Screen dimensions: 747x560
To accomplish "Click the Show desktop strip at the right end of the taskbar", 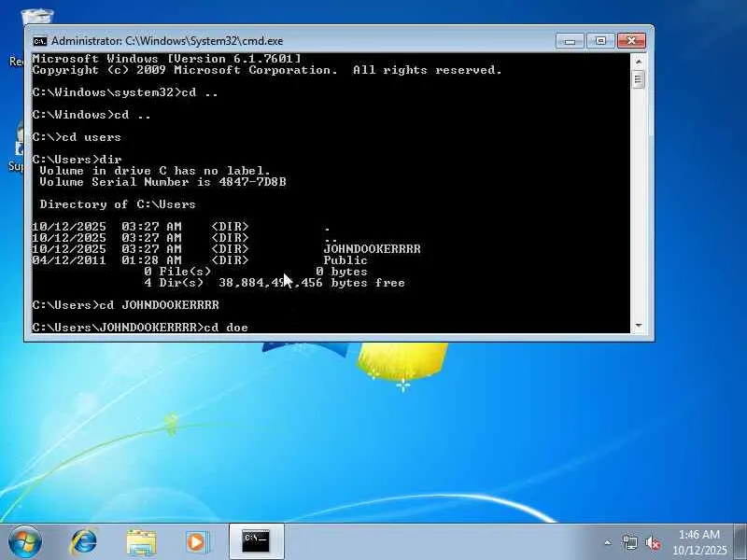I will tap(740, 542).
